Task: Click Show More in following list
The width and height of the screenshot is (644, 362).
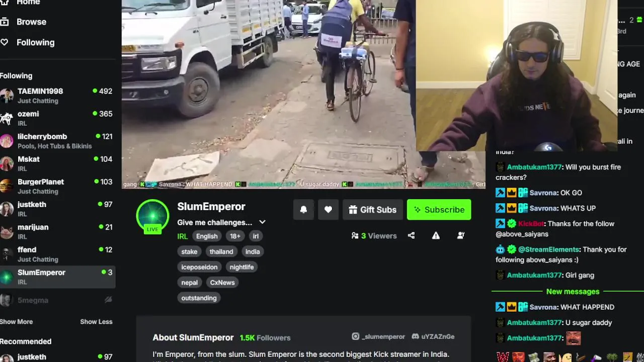Action: [17, 321]
